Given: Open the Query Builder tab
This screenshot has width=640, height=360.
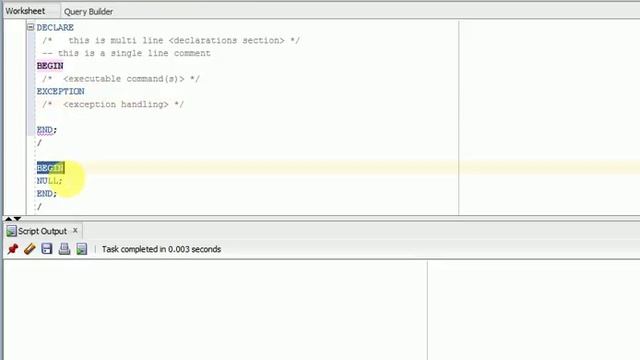Looking at the screenshot, I should pos(88,11).
